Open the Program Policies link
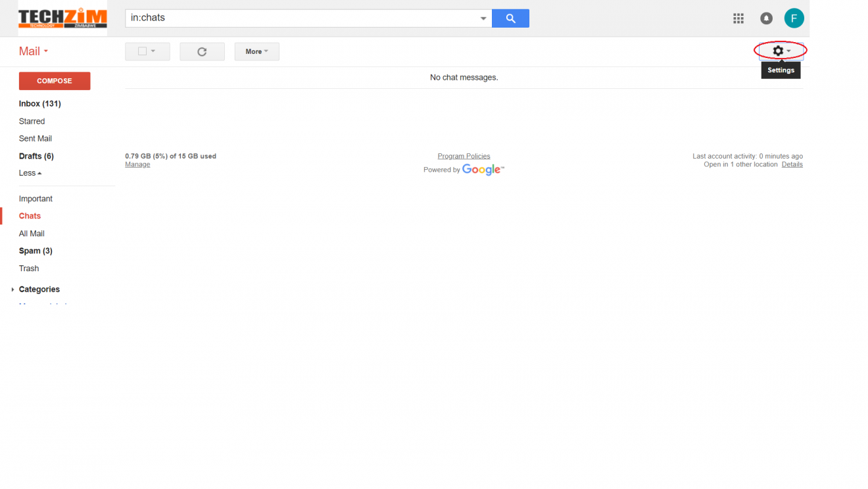The width and height of the screenshot is (868, 489). [x=464, y=156]
